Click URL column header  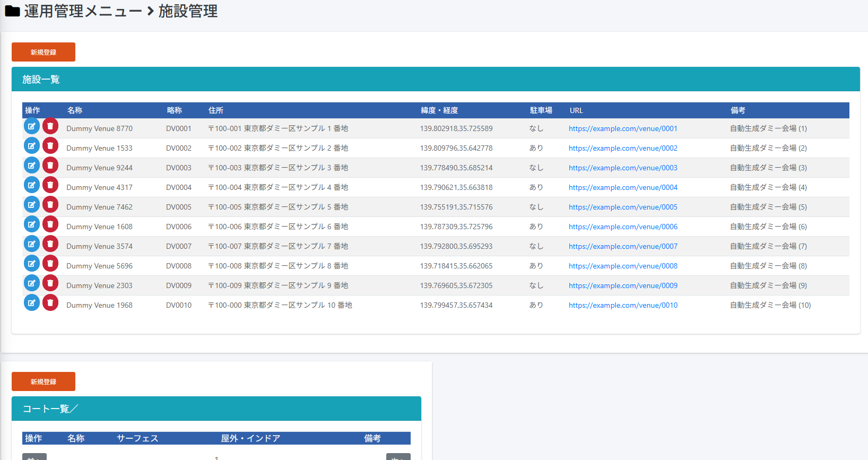[x=576, y=110]
